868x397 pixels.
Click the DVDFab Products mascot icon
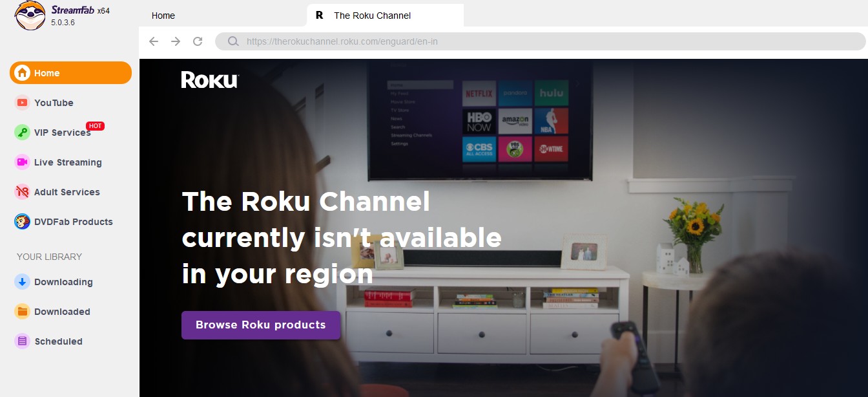(23, 222)
